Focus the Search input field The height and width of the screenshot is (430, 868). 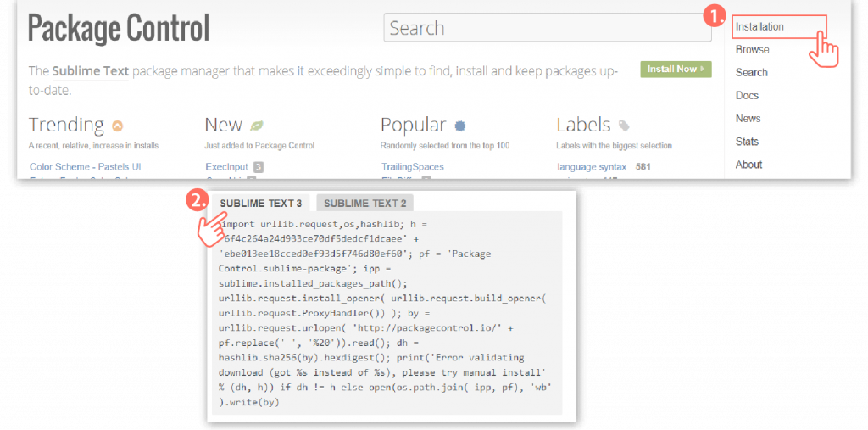[x=547, y=28]
